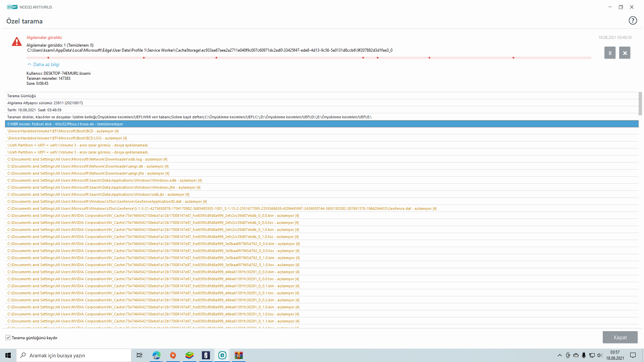This screenshot has width=644, height=362.
Task: Open Windows Start menu
Action: [8, 355]
